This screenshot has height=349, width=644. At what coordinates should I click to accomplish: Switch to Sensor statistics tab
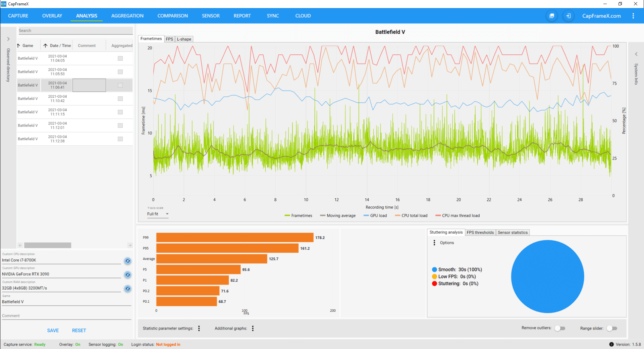513,232
